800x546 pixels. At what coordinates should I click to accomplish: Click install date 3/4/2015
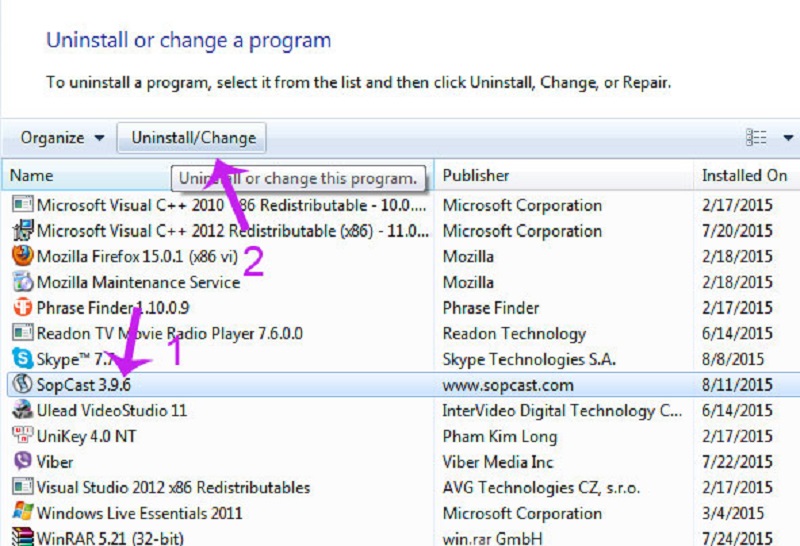coord(733,513)
